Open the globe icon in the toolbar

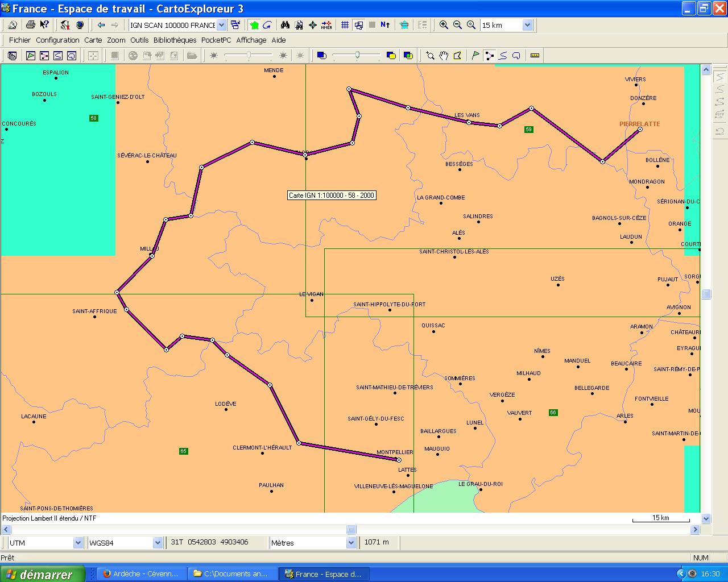coord(80,25)
